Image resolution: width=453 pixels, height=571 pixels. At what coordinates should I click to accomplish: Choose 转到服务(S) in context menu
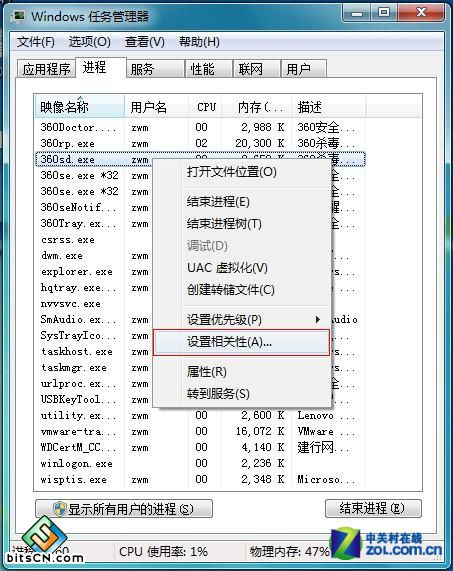pos(242,394)
